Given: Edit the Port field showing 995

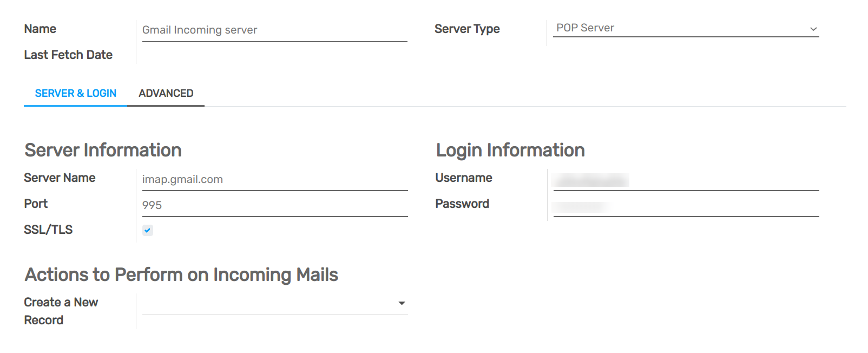Looking at the screenshot, I should point(274,206).
